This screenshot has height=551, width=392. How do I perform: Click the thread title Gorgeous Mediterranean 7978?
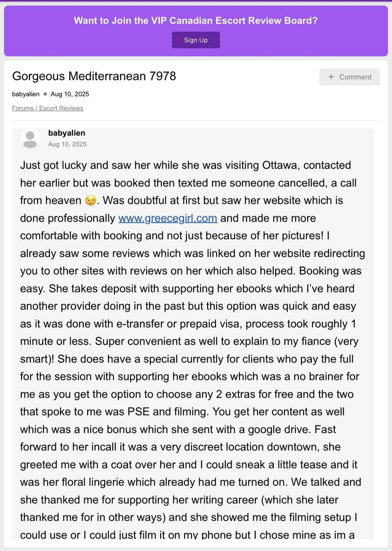pos(94,76)
